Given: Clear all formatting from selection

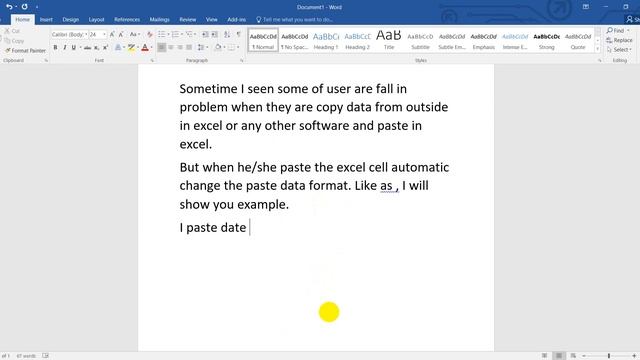Looking at the screenshot, I should [150, 35].
